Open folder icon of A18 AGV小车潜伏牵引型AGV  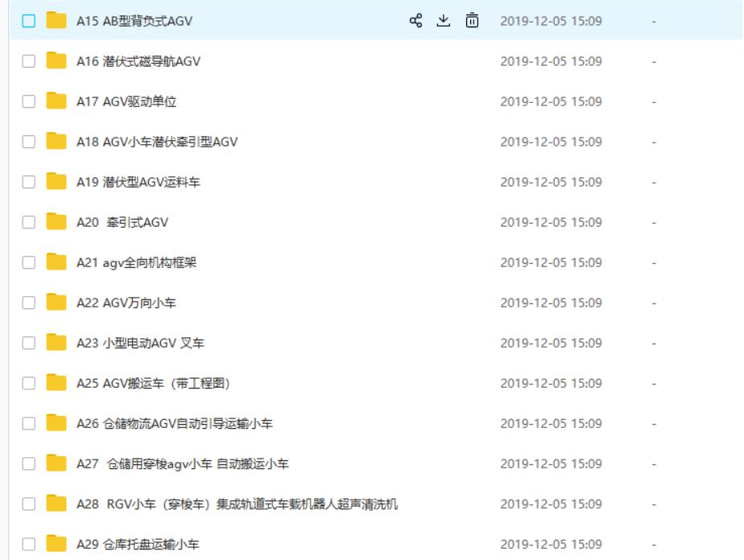point(56,142)
